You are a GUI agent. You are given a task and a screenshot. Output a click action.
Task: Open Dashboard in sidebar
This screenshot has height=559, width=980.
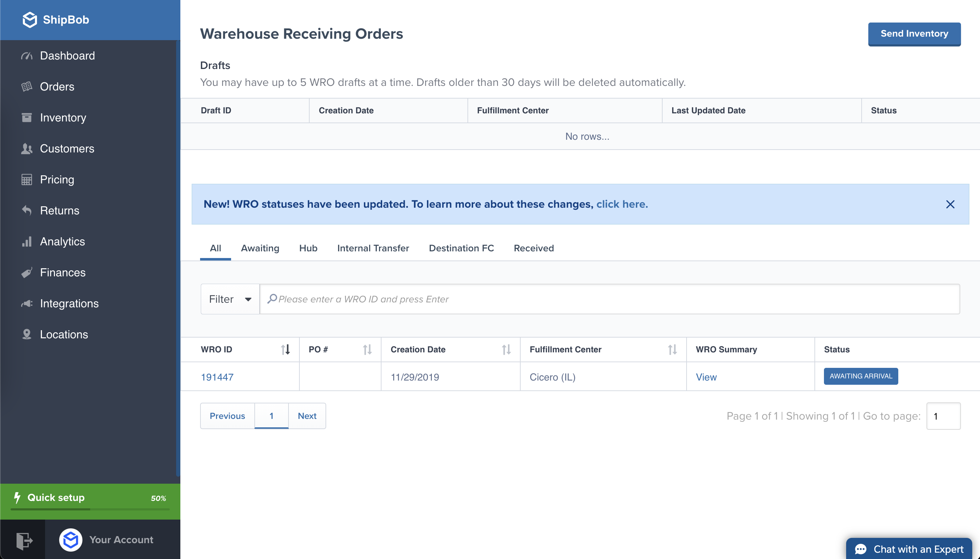click(67, 56)
